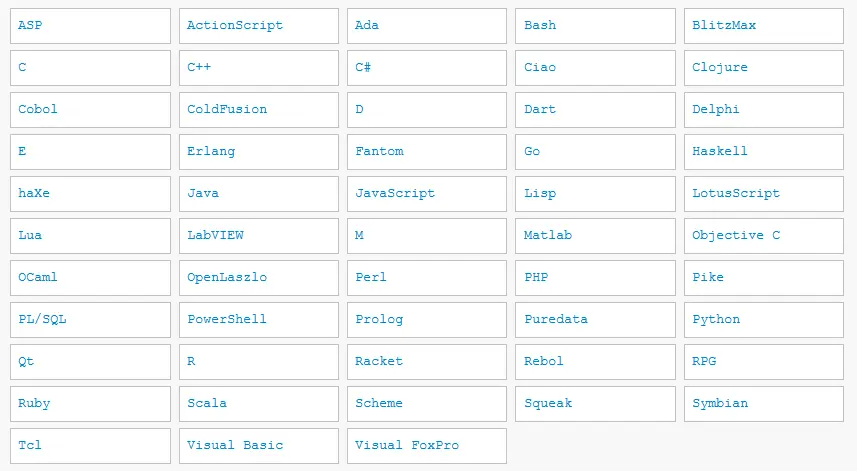The image size is (857, 471).
Task: Open the Visual FoxPro link
Action: click(407, 445)
